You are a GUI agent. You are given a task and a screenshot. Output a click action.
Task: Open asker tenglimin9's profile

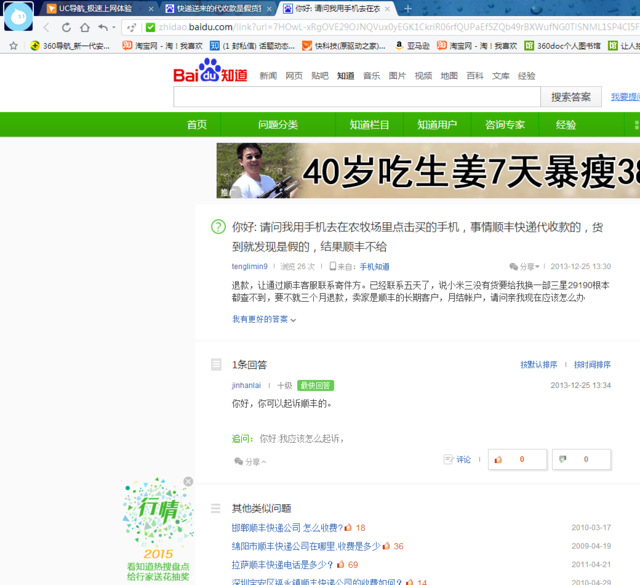tap(249, 267)
